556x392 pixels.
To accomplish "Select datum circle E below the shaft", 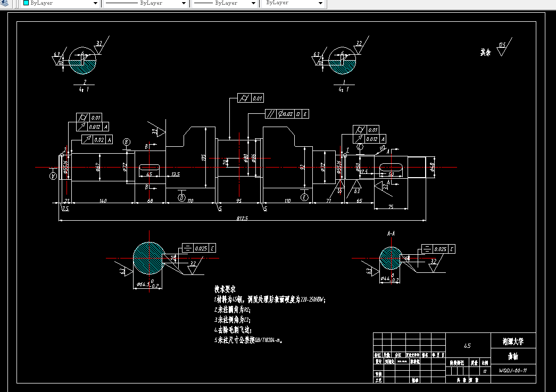I will point(304,197).
